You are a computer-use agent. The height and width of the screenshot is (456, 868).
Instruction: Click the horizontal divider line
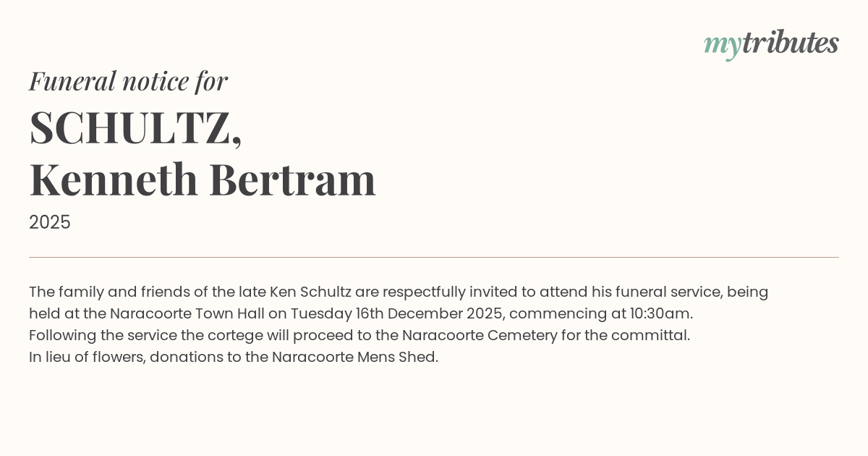coord(434,257)
